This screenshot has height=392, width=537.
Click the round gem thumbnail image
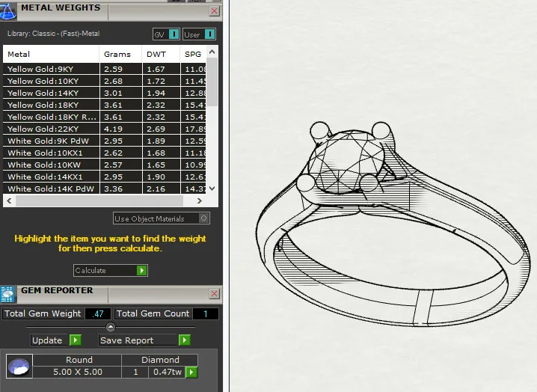coord(19,366)
